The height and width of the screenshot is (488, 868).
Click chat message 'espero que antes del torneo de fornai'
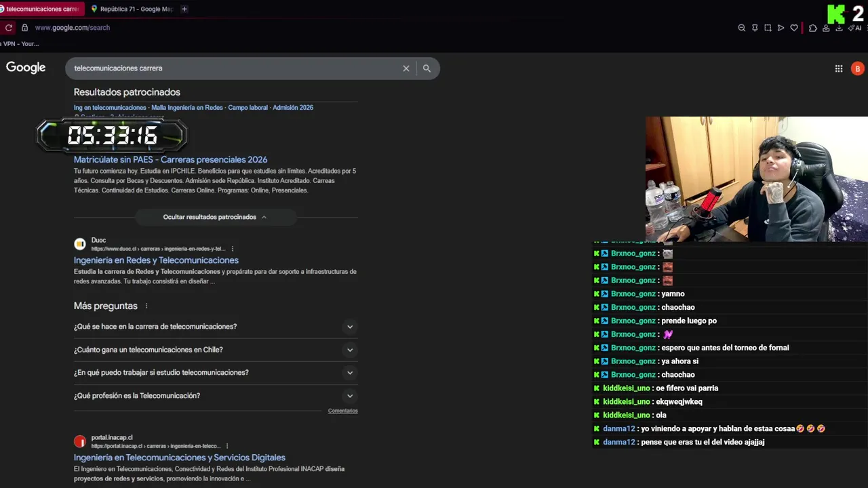coord(725,348)
